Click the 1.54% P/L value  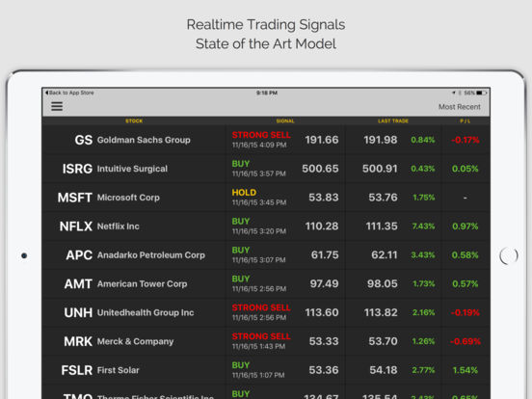[x=465, y=370]
